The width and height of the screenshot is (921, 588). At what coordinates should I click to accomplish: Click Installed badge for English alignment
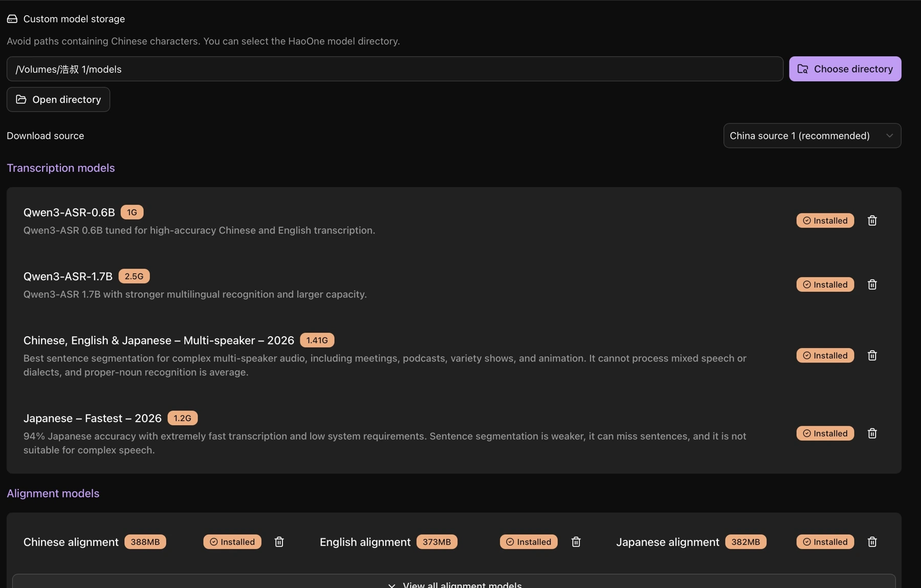point(529,542)
